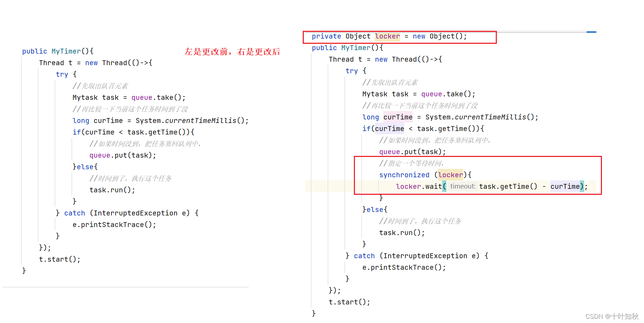Click 'catch (InterruptedException e)' in the right snippet
This screenshot has width=644, height=323.
click(x=417, y=256)
